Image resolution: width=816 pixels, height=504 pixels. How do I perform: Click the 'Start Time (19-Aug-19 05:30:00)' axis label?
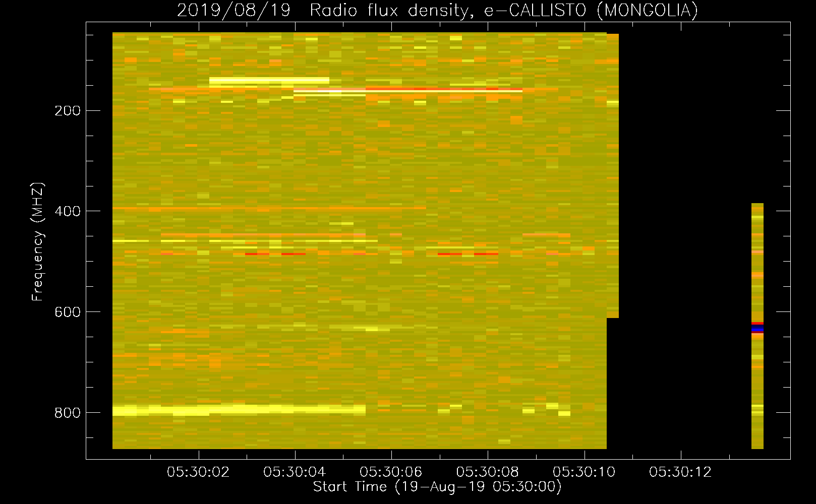coord(437,487)
